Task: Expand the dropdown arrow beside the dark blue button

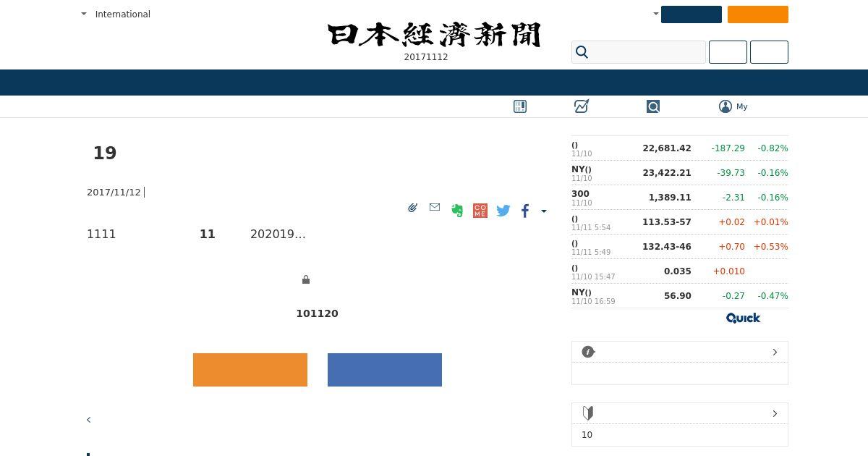Action: 656,14
